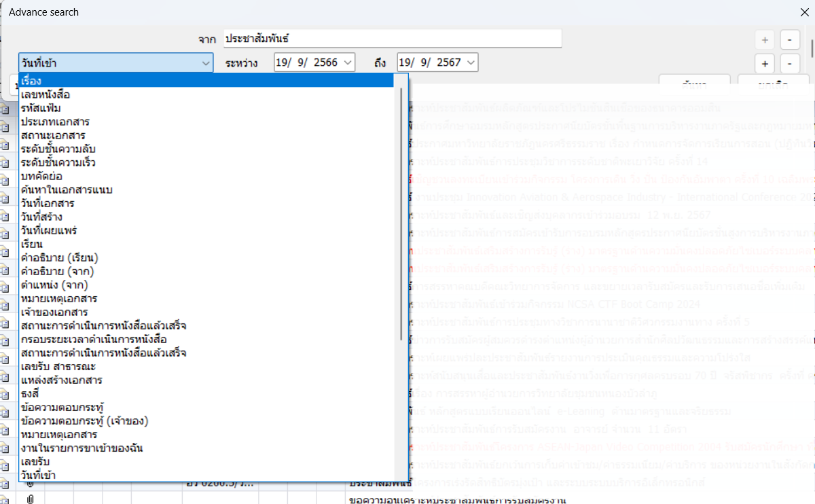Remove the date row with its minus button

click(x=790, y=64)
